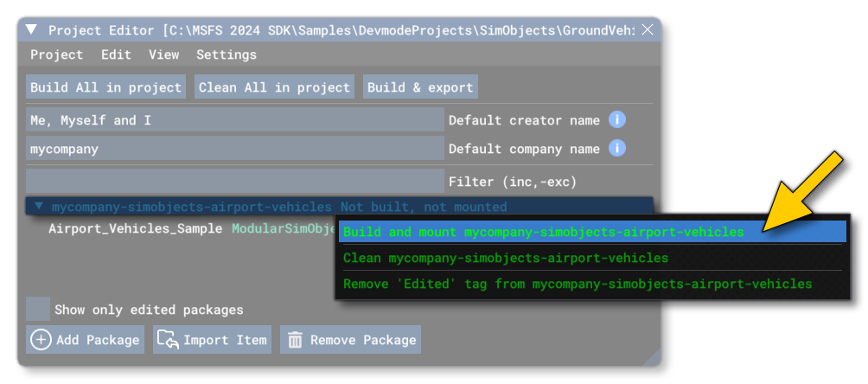Click the Build & export button

click(x=420, y=87)
